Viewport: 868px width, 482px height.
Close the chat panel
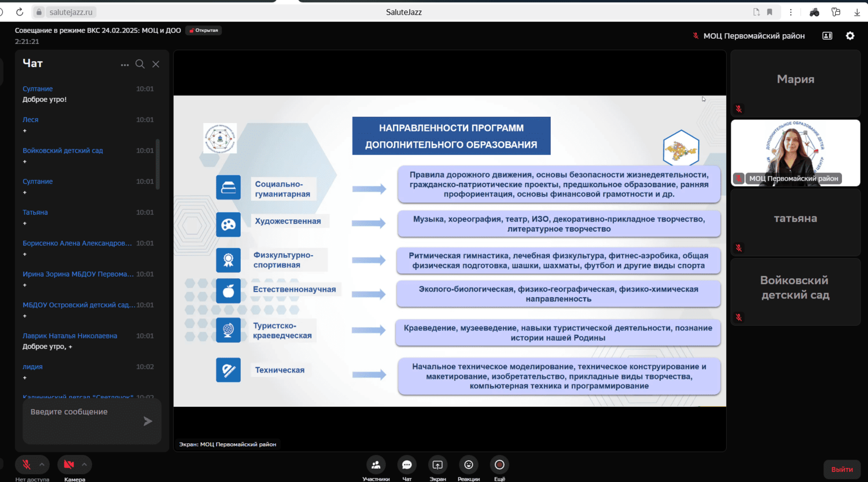pos(156,64)
